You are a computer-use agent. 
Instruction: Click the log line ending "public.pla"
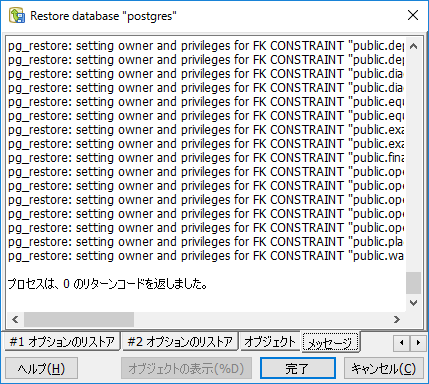tap(206, 242)
